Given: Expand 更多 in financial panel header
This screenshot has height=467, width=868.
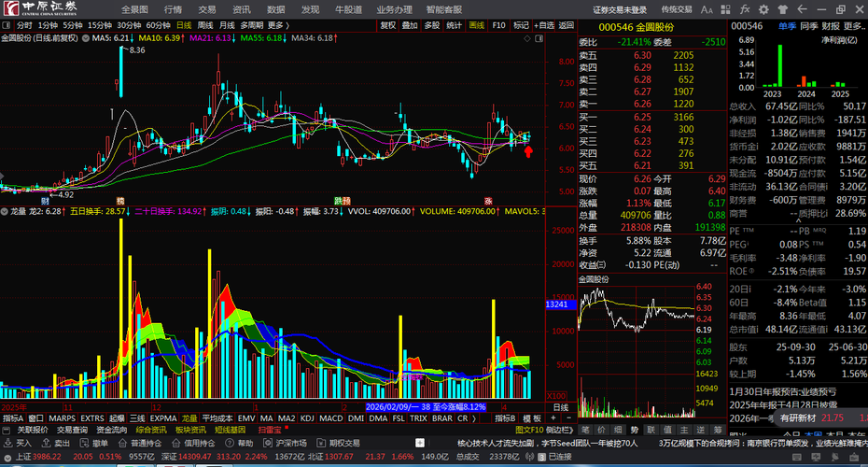Looking at the screenshot, I should 854,26.
